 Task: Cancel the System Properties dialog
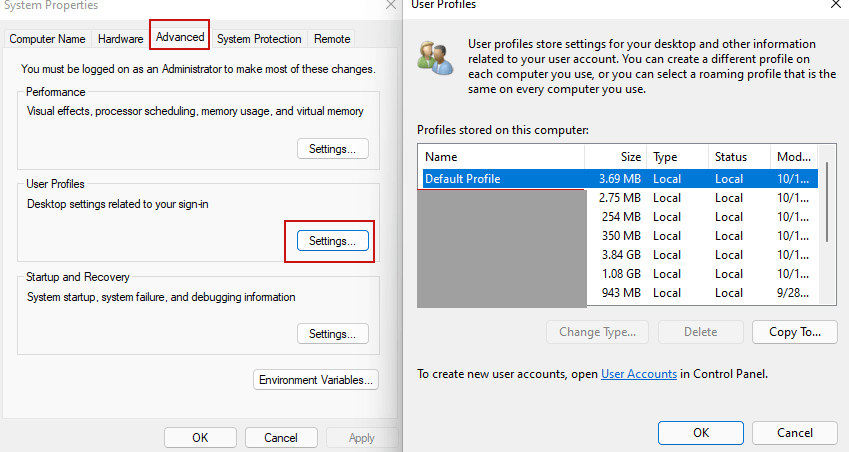click(280, 437)
